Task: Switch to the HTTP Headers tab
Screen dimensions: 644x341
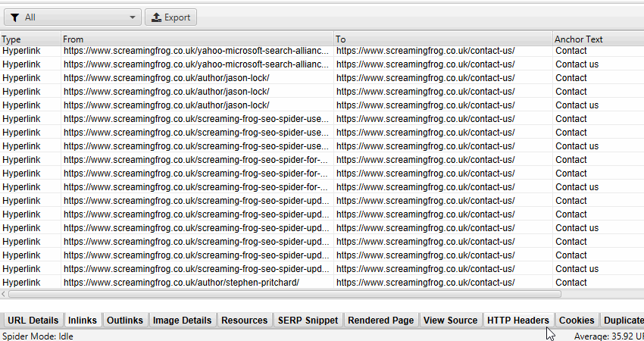Action: tap(518, 321)
